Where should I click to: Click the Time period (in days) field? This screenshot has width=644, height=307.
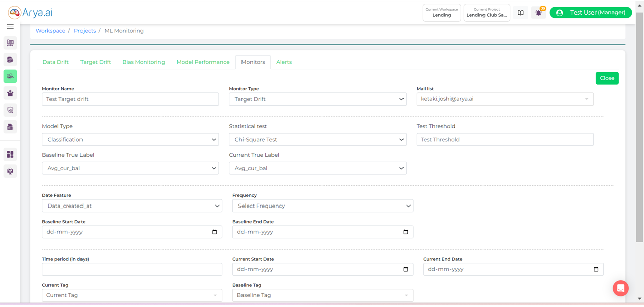point(132,269)
